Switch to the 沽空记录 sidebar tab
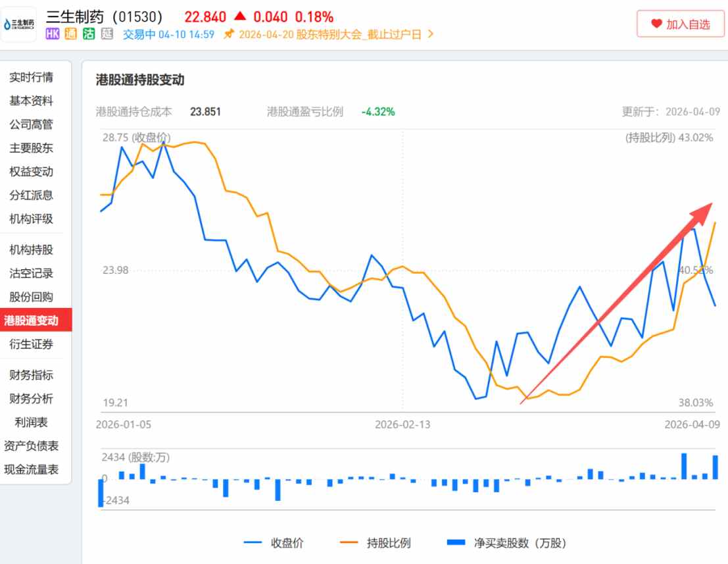Screen dimensions: 728x564 pos(31,273)
